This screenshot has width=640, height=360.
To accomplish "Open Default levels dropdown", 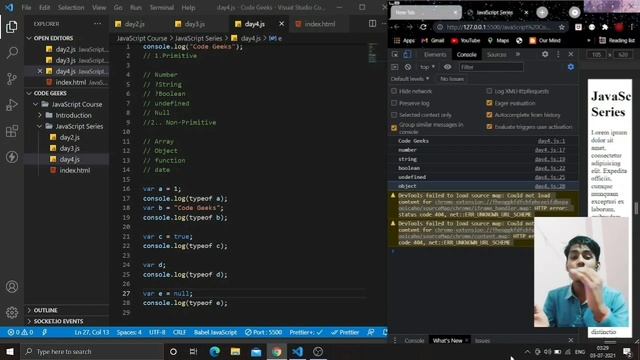I will pyautogui.click(x=410, y=79).
